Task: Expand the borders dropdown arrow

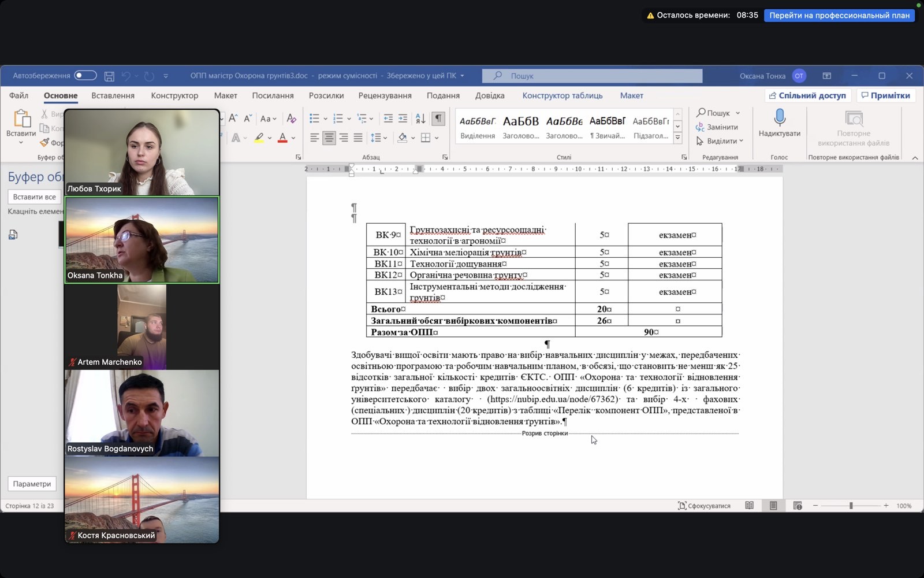Action: click(437, 138)
